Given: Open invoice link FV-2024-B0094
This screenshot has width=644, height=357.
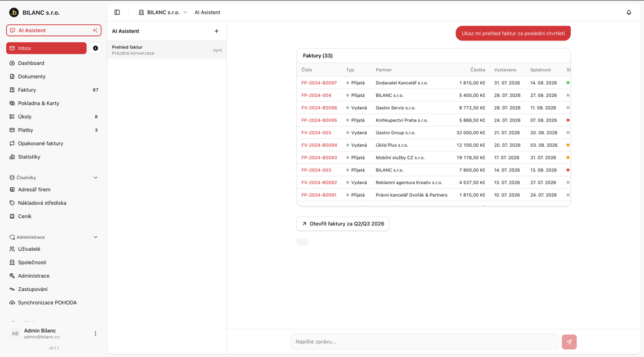Looking at the screenshot, I should coord(319,145).
